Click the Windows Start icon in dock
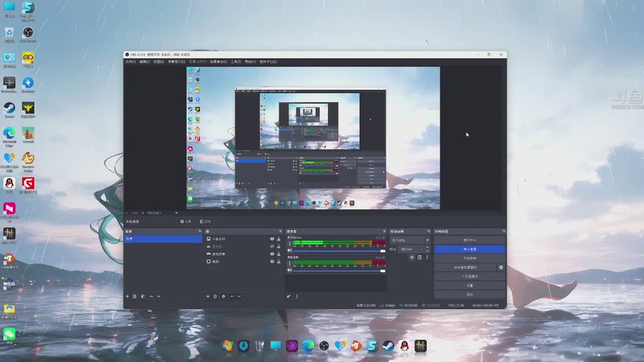 228,346
